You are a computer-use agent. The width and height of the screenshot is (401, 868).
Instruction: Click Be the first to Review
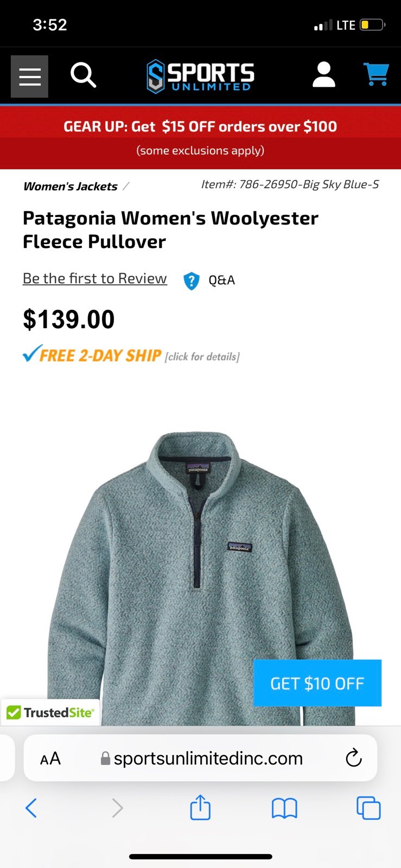pyautogui.click(x=95, y=278)
